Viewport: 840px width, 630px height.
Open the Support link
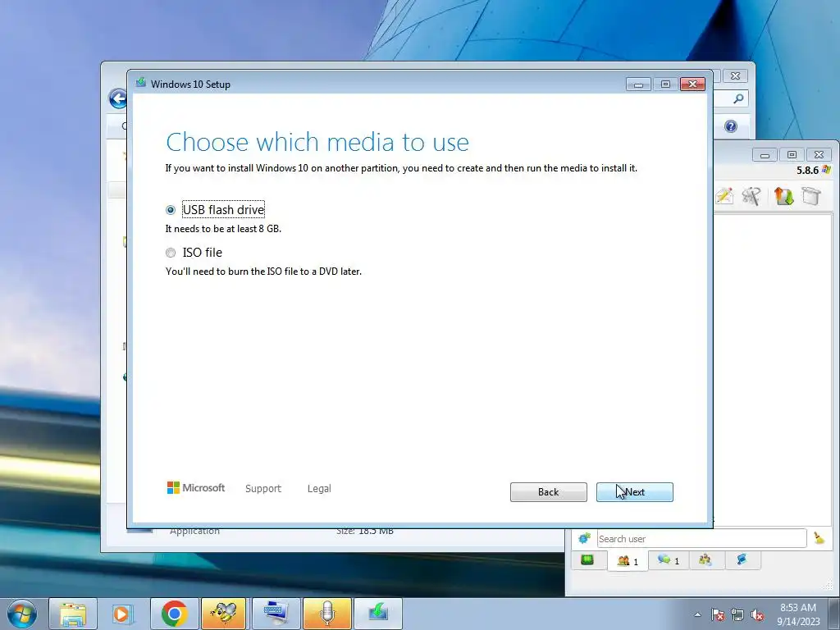(x=263, y=489)
